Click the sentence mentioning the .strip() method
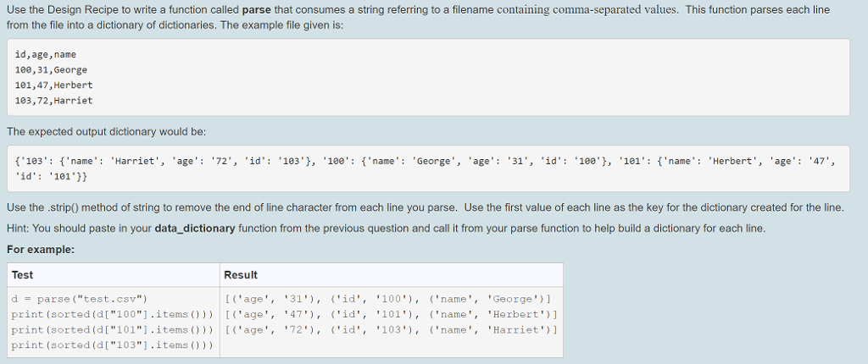Image resolution: width=868 pixels, height=364 pixels. click(232, 208)
